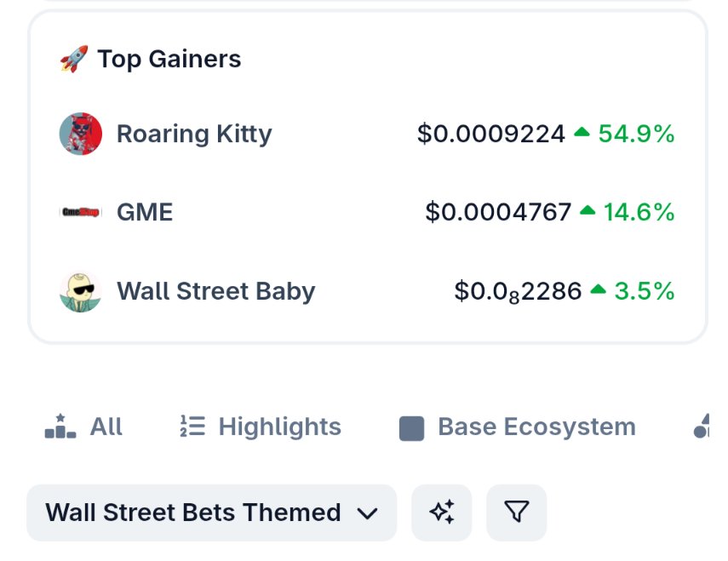Switch to the Highlights tab
Image resolution: width=728 pixels, height=561 pixels.
pyautogui.click(x=261, y=426)
